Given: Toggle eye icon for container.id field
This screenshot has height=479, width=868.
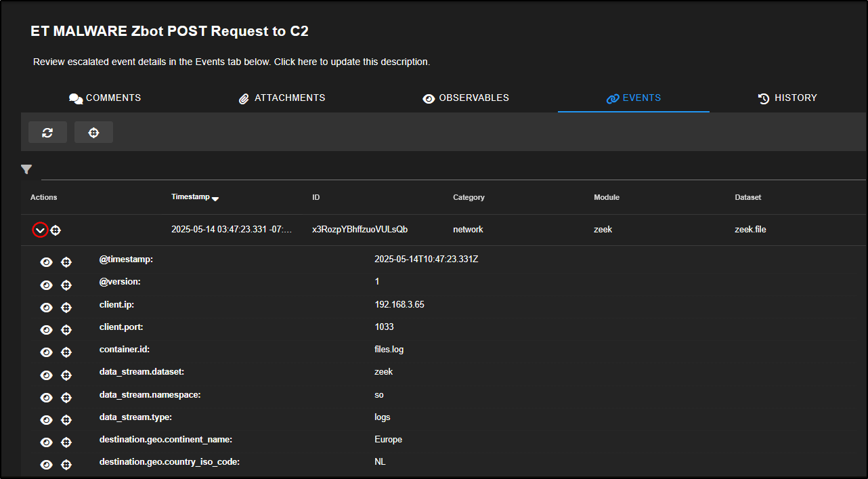Looking at the screenshot, I should (46, 352).
